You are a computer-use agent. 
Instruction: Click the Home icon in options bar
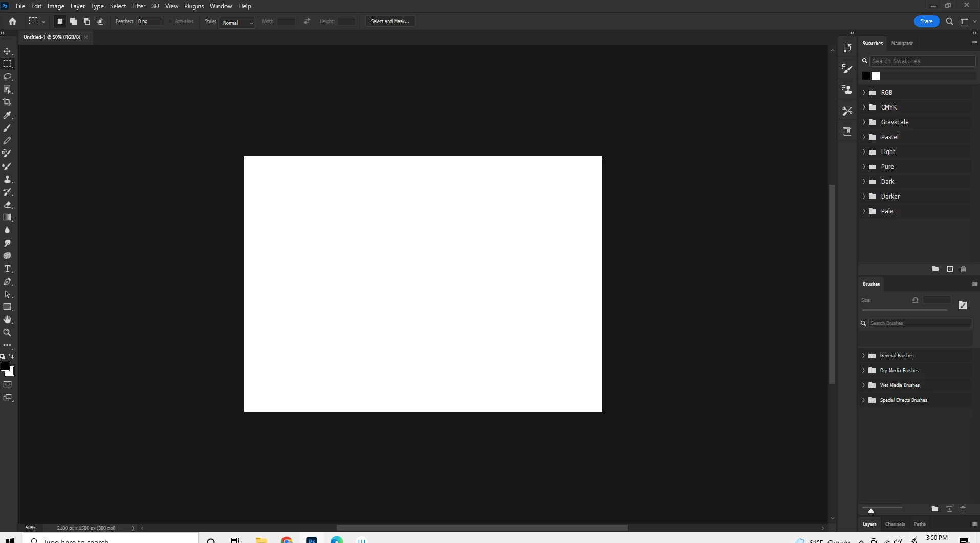tap(13, 21)
